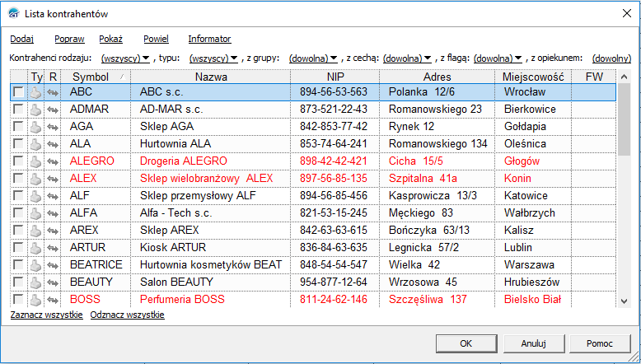Open the 'z flagą' (dowolna) dropdown
This screenshot has height=364, width=641.
(x=498, y=58)
